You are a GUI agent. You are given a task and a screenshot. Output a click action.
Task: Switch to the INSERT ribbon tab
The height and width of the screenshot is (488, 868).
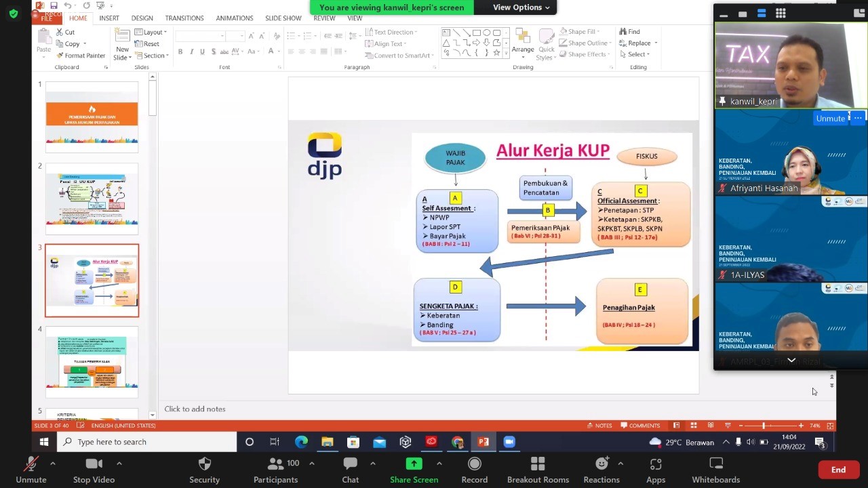109,18
